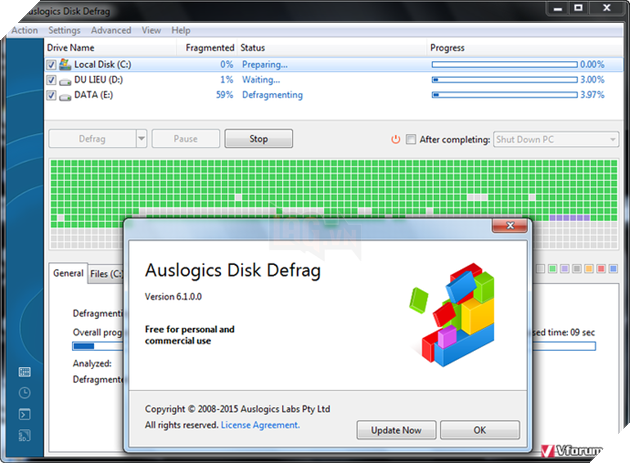Click the orange legend color swatch
This screenshot has height=463, width=630.
click(x=589, y=268)
